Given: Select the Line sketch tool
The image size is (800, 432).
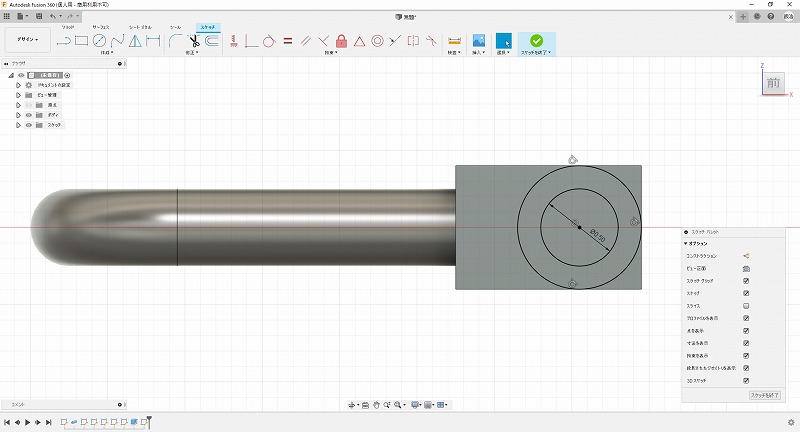Looking at the screenshot, I should tap(63, 41).
